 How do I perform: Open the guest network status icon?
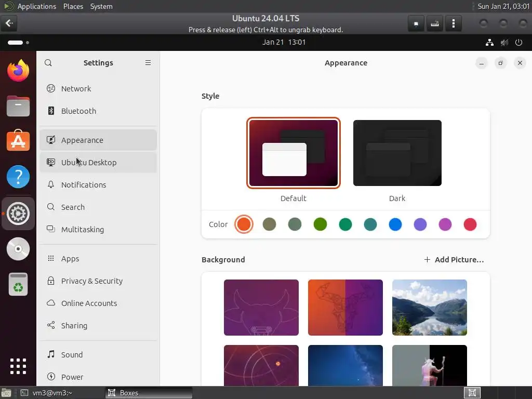pyautogui.click(x=489, y=43)
